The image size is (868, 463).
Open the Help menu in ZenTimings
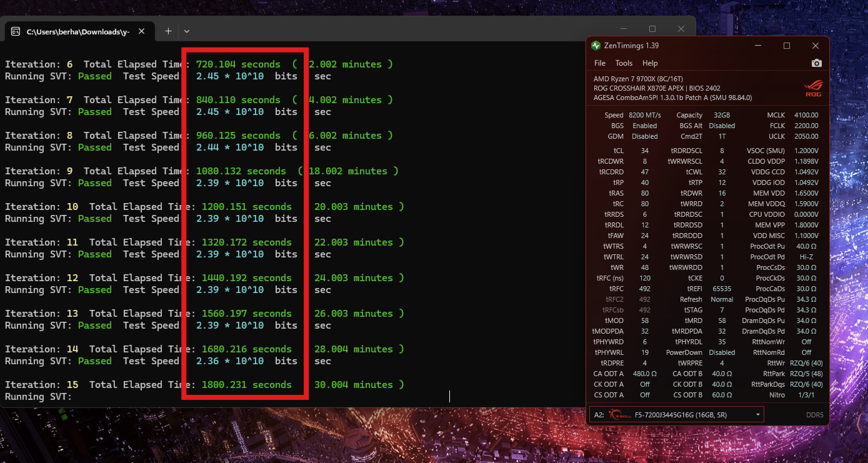650,63
